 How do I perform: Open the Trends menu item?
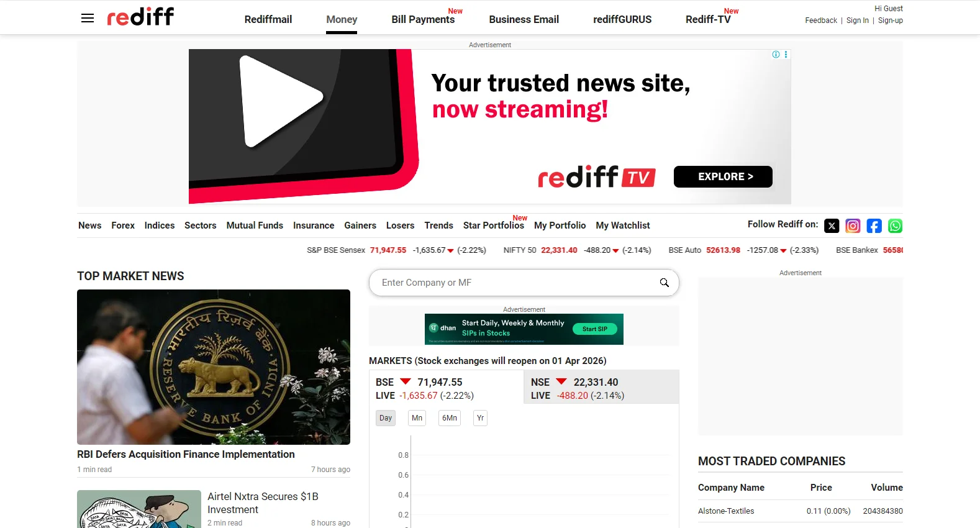[x=438, y=225]
